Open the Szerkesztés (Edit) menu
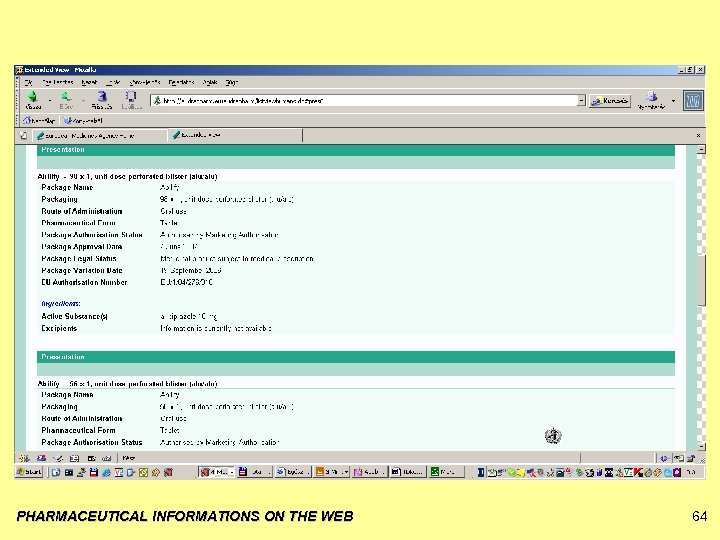 click(58, 82)
